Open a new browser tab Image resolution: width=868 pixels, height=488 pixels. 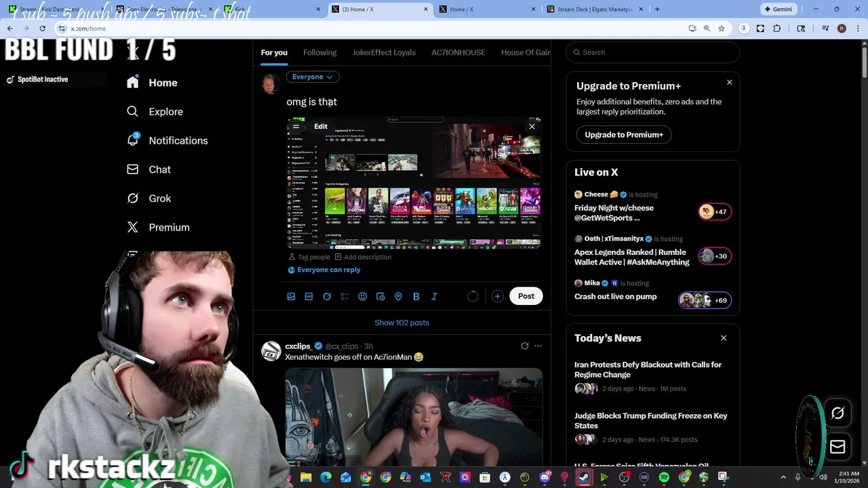[656, 9]
